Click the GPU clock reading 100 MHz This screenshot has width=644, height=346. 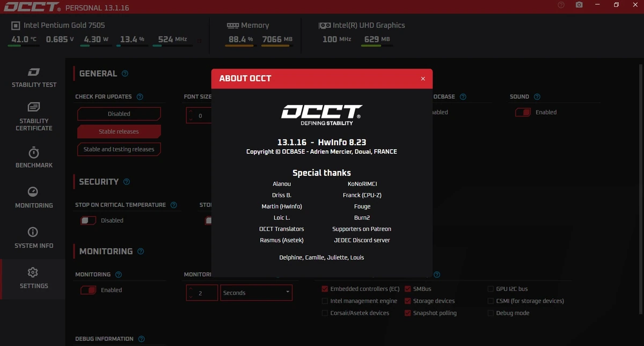click(x=337, y=39)
